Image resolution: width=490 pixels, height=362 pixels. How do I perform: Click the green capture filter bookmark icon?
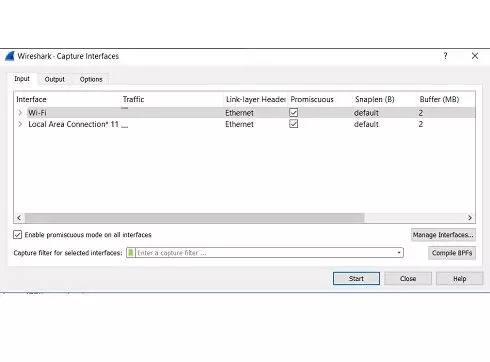click(x=131, y=253)
